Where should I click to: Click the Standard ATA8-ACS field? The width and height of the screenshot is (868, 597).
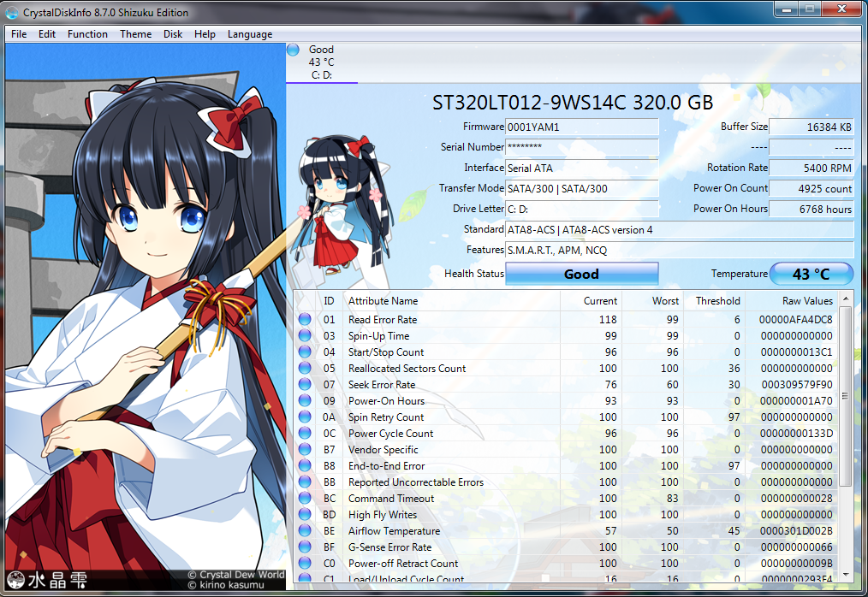(679, 229)
